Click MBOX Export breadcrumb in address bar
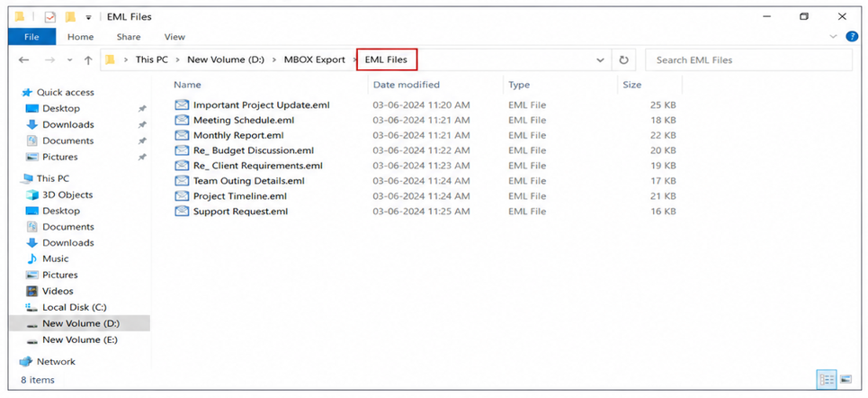The height and width of the screenshot is (398, 868). tap(315, 59)
